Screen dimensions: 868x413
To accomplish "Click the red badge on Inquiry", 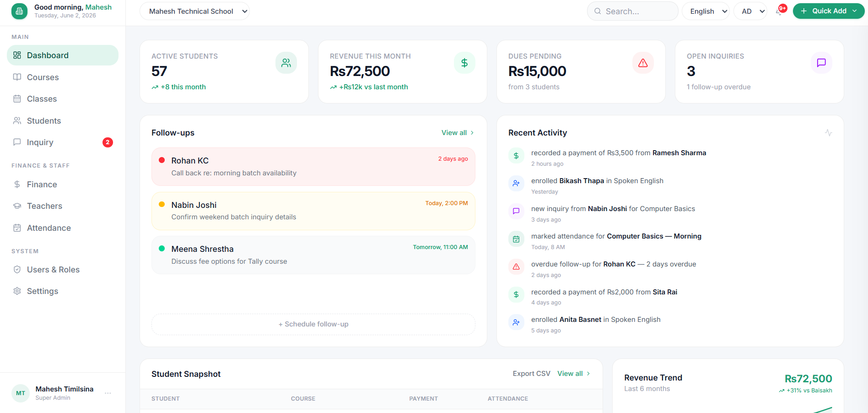I will pyautogui.click(x=108, y=142).
